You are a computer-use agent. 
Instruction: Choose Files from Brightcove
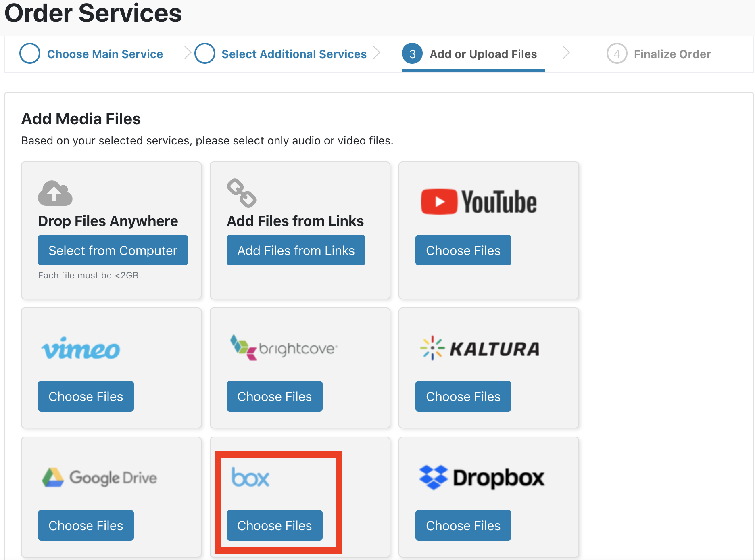[x=275, y=396]
